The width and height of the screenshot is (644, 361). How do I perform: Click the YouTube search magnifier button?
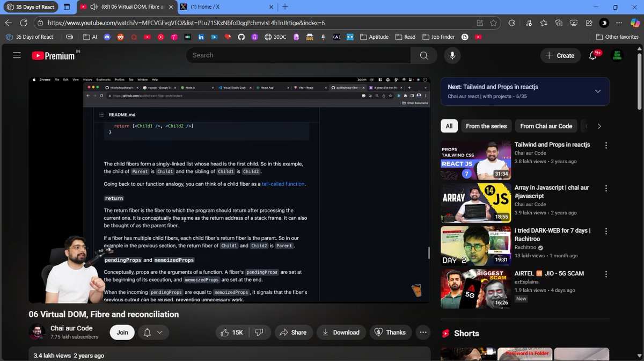(x=423, y=55)
